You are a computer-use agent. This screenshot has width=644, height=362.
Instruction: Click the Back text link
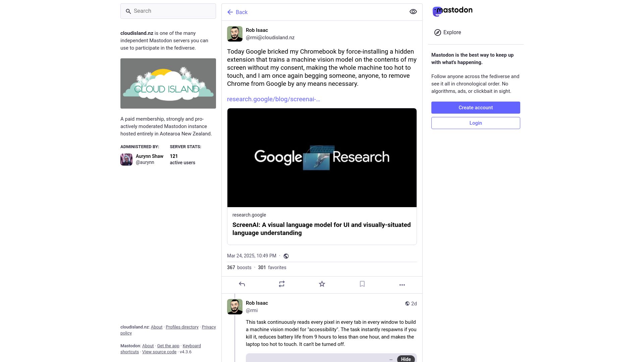tap(241, 12)
